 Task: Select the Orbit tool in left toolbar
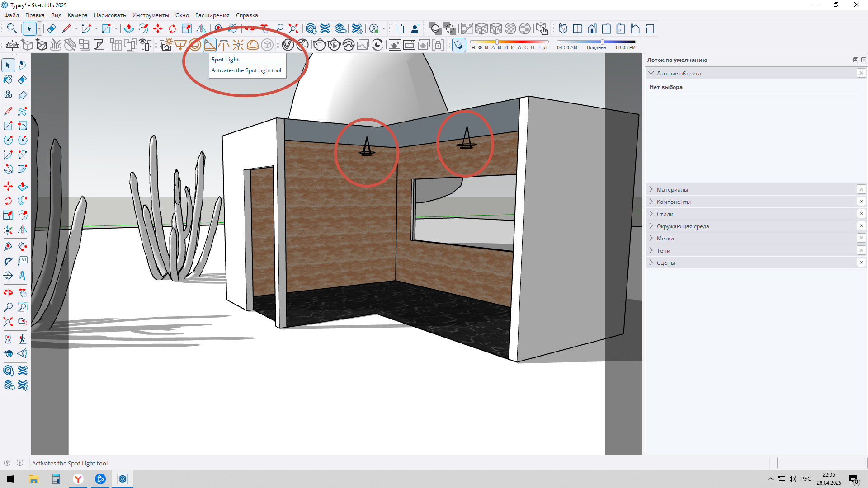[8, 293]
